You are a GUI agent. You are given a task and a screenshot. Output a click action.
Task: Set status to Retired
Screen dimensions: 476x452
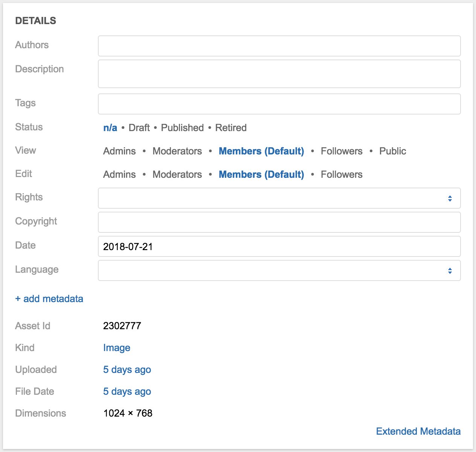(x=231, y=128)
